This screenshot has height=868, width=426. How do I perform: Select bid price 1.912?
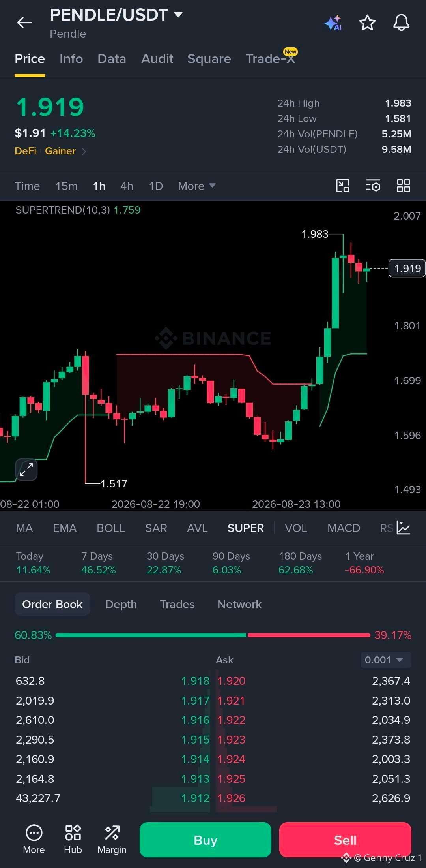tap(195, 798)
